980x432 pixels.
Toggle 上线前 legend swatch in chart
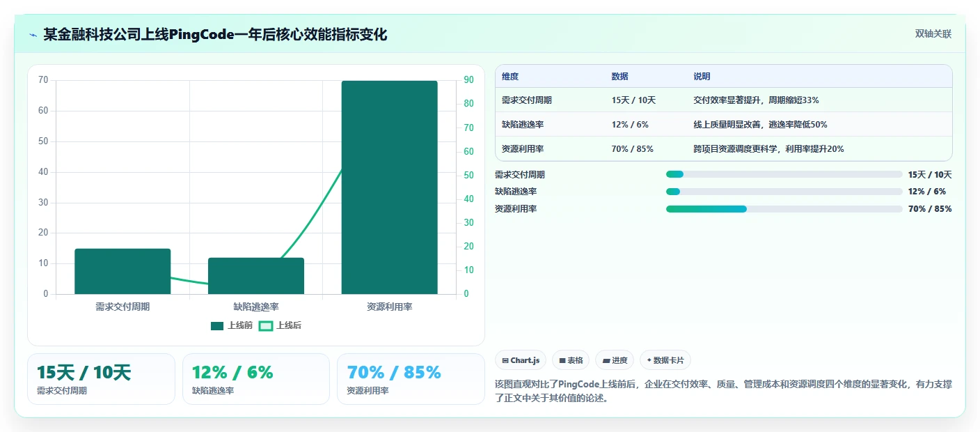click(217, 325)
